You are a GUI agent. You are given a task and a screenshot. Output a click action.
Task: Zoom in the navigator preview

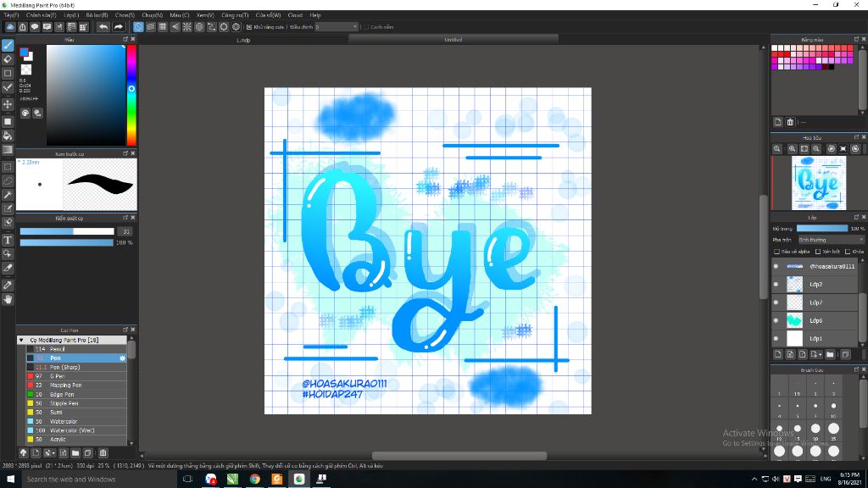click(793, 149)
